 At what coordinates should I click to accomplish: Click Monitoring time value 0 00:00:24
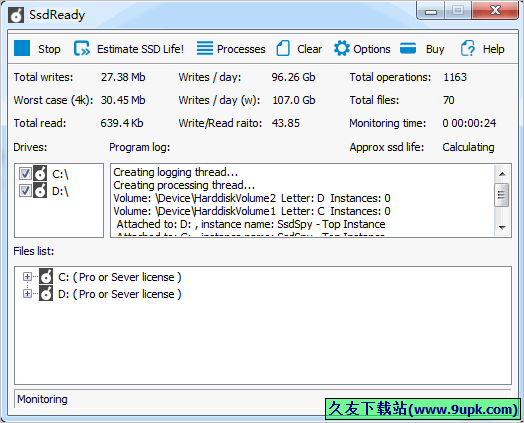coord(469,123)
